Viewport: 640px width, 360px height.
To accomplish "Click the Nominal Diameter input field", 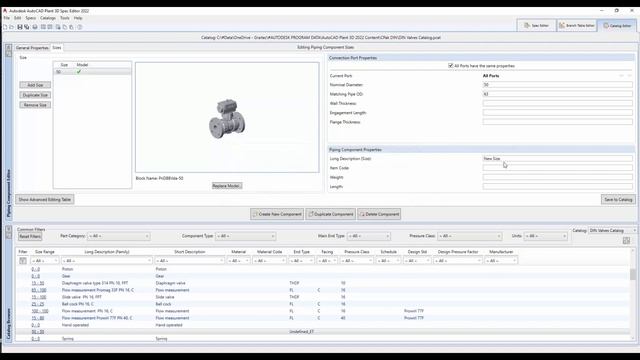I will [558, 84].
